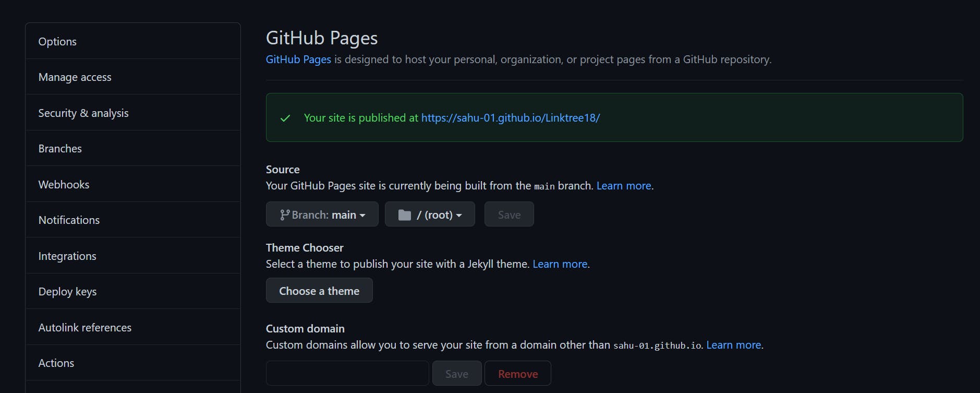Open the Branch: main dropdown

pos(322,214)
